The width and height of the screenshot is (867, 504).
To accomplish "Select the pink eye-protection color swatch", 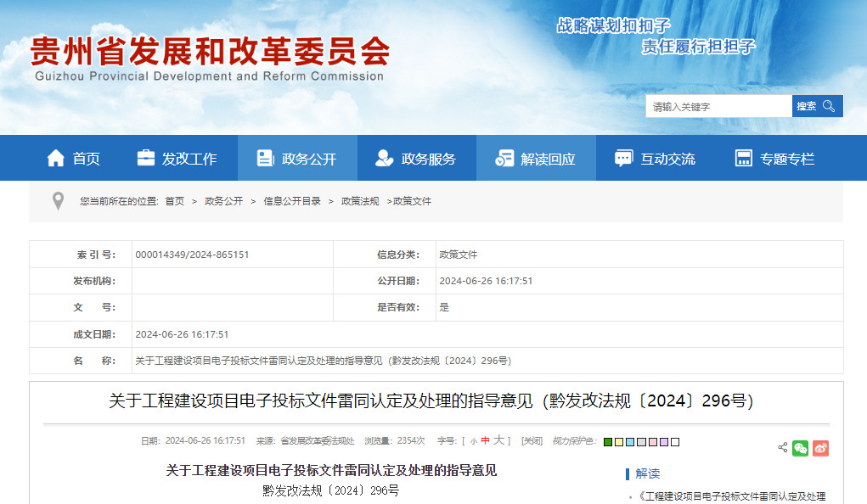I will pyautogui.click(x=652, y=441).
